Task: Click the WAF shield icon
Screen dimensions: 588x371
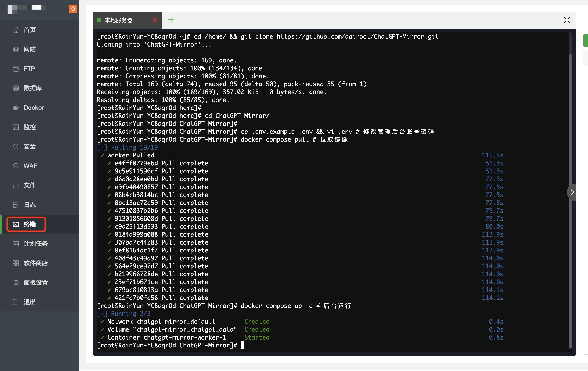Action: coord(16,166)
